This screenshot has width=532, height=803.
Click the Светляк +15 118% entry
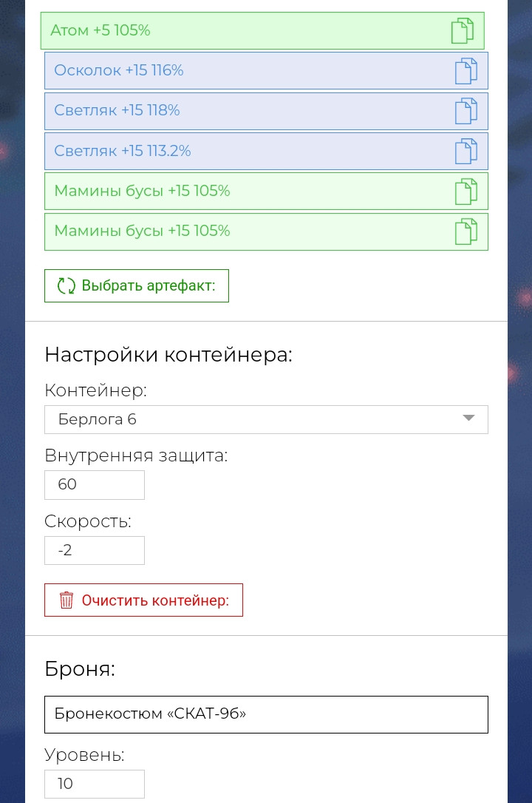tap(222, 111)
